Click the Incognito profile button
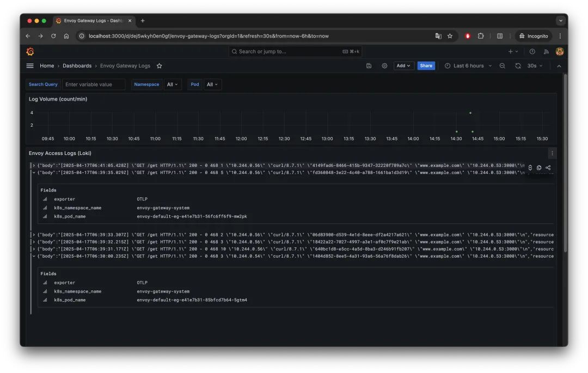This screenshot has width=588, height=373. click(x=534, y=36)
